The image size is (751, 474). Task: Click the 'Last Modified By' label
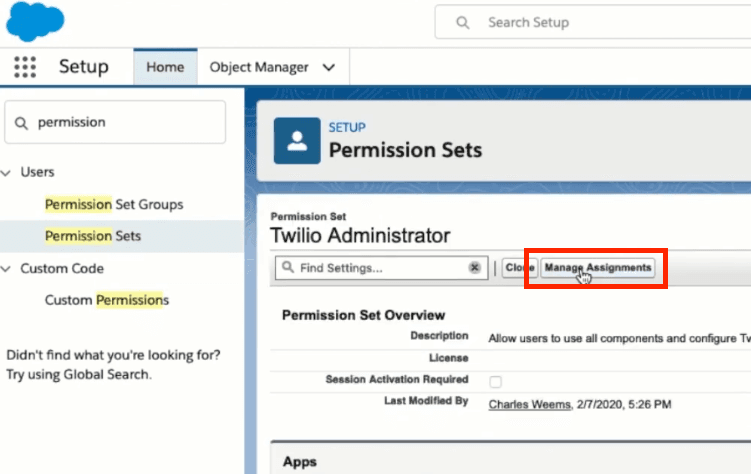click(426, 401)
